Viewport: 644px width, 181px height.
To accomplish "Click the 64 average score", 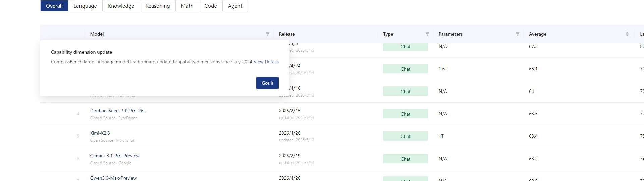I will pos(531,91).
